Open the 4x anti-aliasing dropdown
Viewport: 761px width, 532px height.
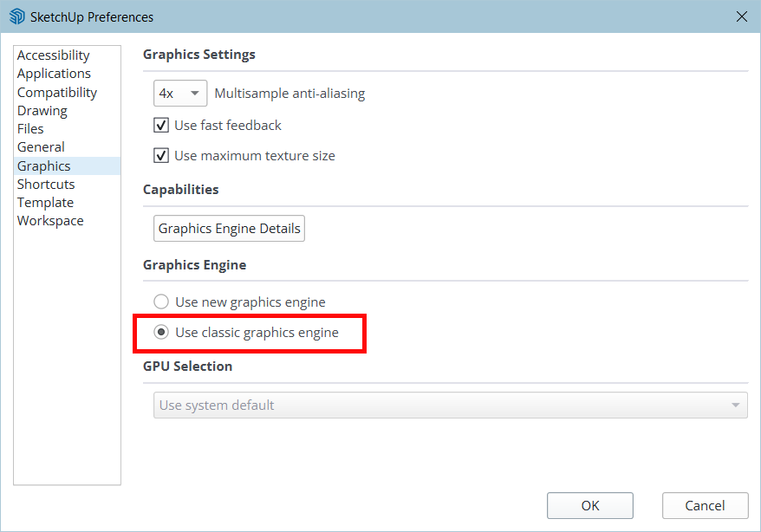(x=180, y=94)
